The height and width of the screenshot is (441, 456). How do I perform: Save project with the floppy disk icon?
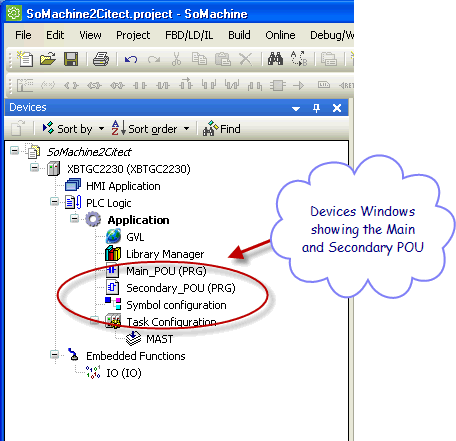71,59
